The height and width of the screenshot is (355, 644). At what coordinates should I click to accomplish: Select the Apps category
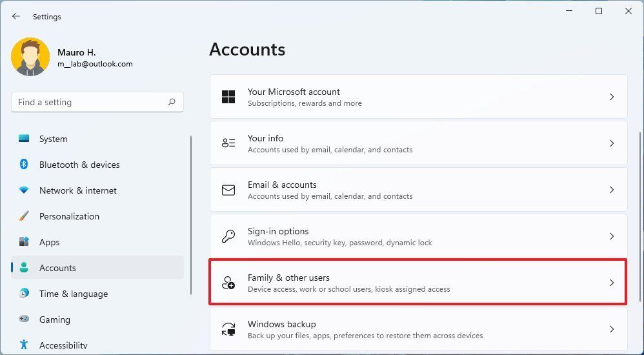point(97,242)
